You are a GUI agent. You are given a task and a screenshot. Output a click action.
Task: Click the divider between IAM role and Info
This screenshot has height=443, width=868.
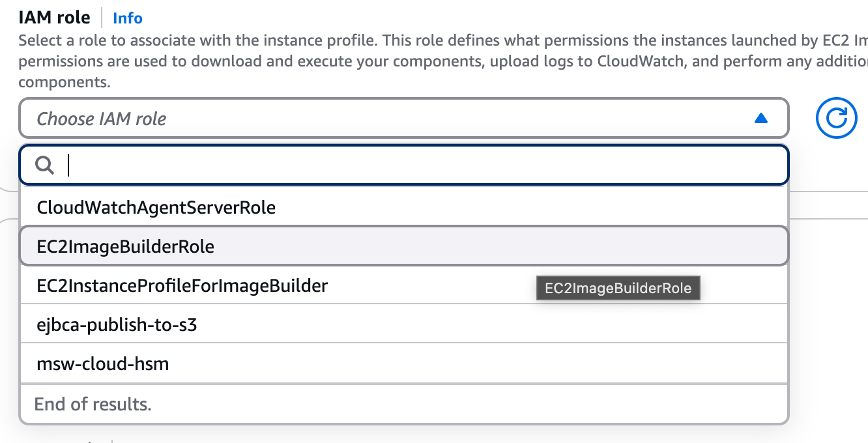pyautogui.click(x=102, y=18)
